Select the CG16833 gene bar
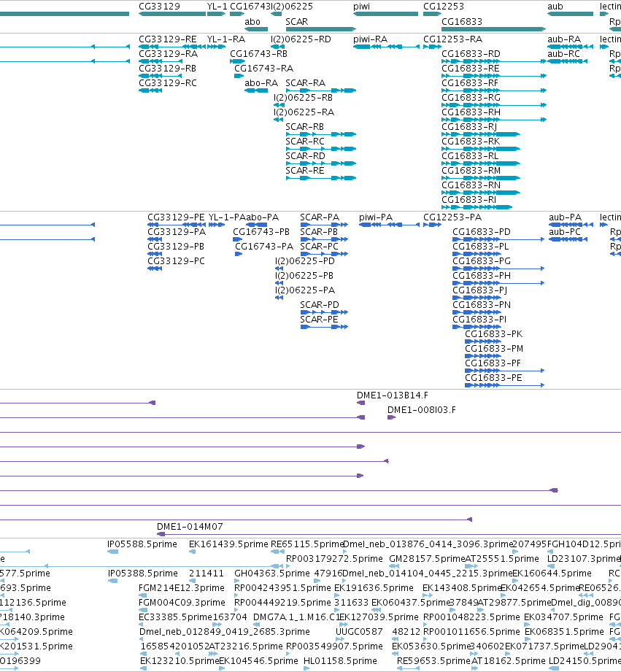Viewport: 621px width, 672px height. [494, 29]
